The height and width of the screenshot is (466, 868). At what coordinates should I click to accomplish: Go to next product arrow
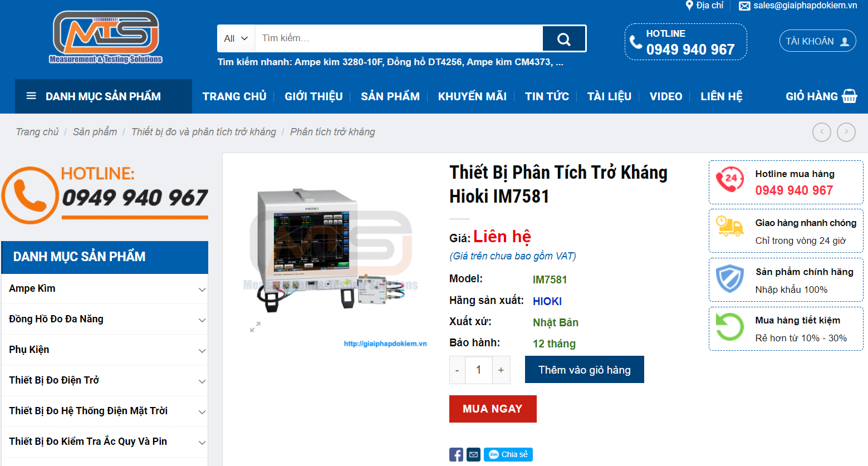(x=846, y=132)
